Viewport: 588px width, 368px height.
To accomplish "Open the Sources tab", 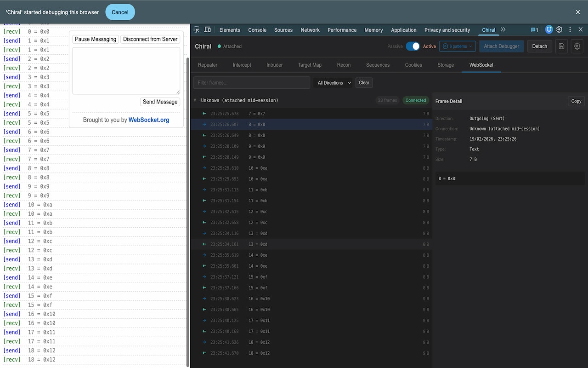I will coord(283,30).
